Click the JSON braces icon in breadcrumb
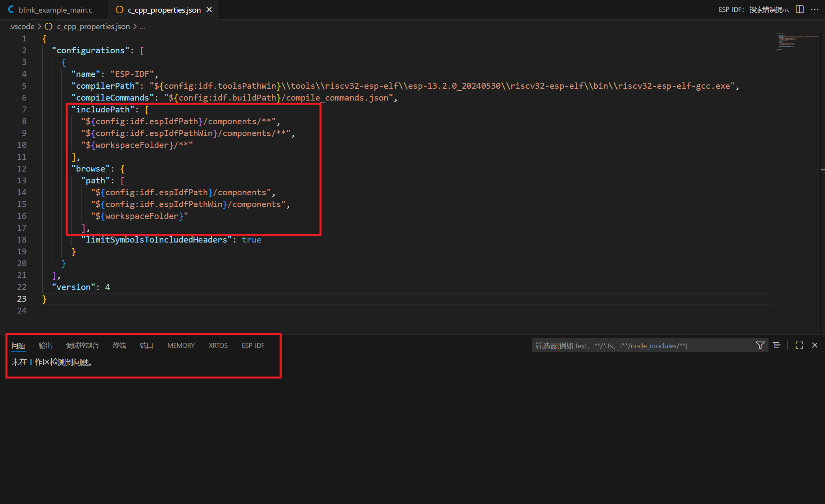Image resolution: width=825 pixels, height=504 pixels. coord(49,26)
